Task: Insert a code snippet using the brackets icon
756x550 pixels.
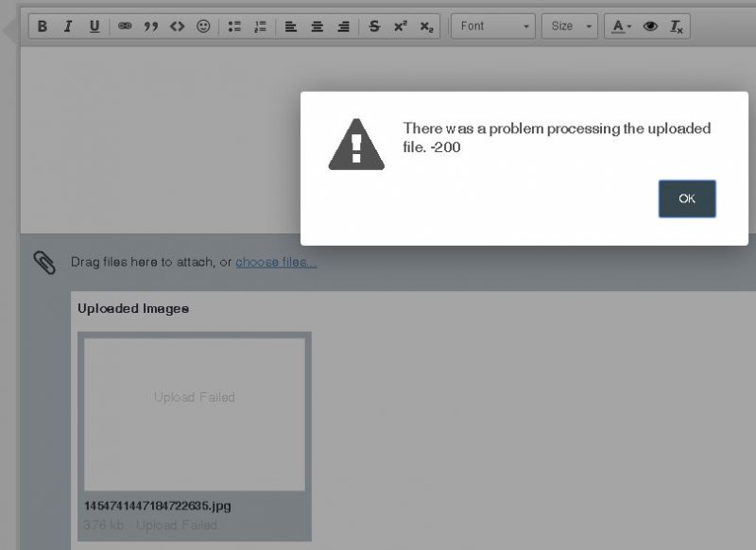Action: pos(177,26)
